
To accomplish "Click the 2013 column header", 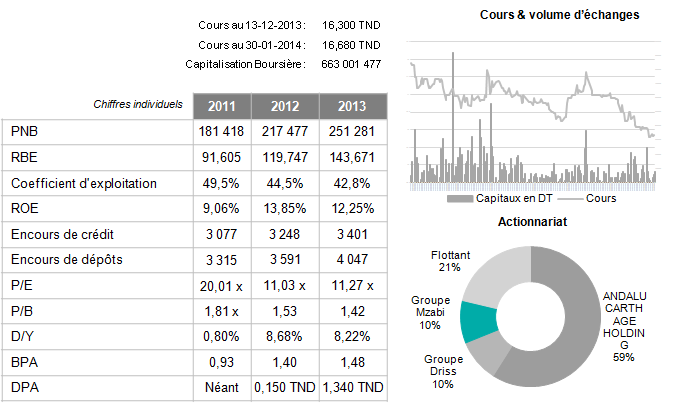I will pyautogui.click(x=353, y=106).
